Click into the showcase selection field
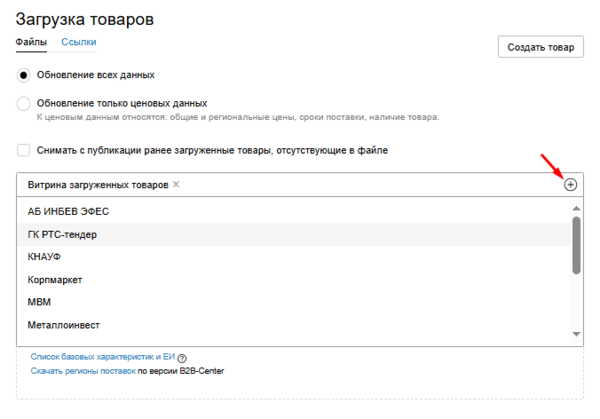The image size is (600, 419). pos(300,185)
